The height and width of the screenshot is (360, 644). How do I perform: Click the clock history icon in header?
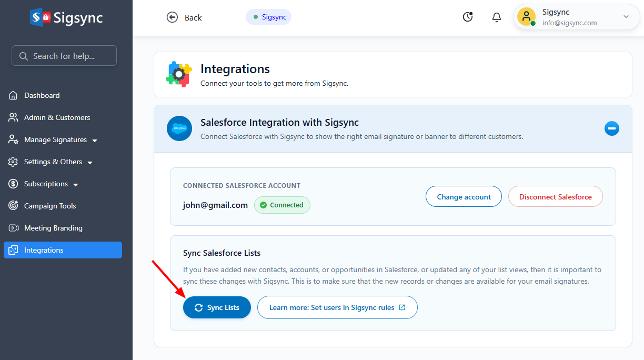click(468, 17)
